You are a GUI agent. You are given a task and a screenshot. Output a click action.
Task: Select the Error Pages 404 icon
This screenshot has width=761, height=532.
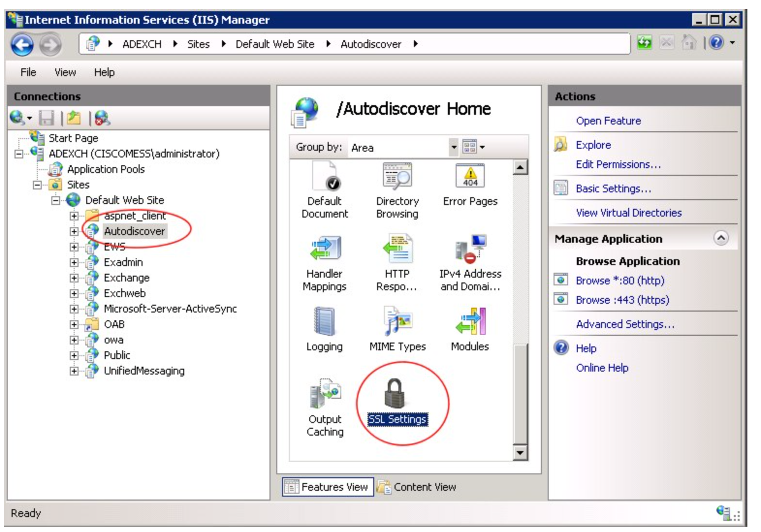pyautogui.click(x=470, y=177)
